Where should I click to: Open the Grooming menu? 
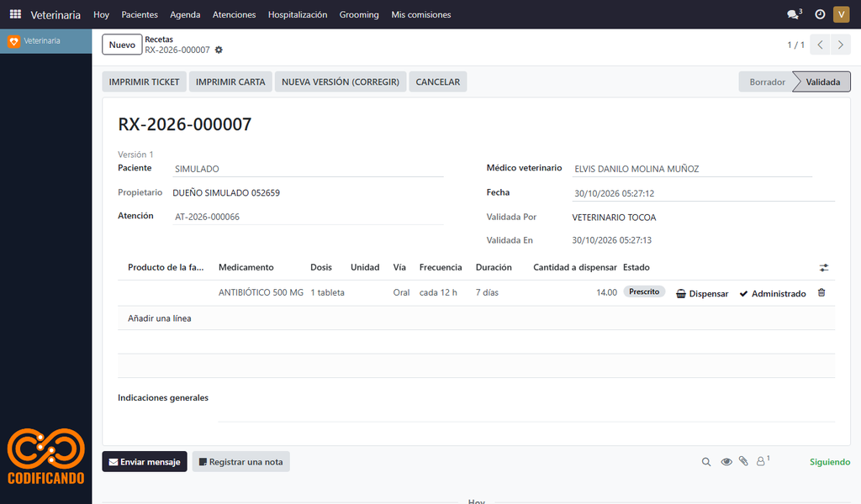[359, 14]
